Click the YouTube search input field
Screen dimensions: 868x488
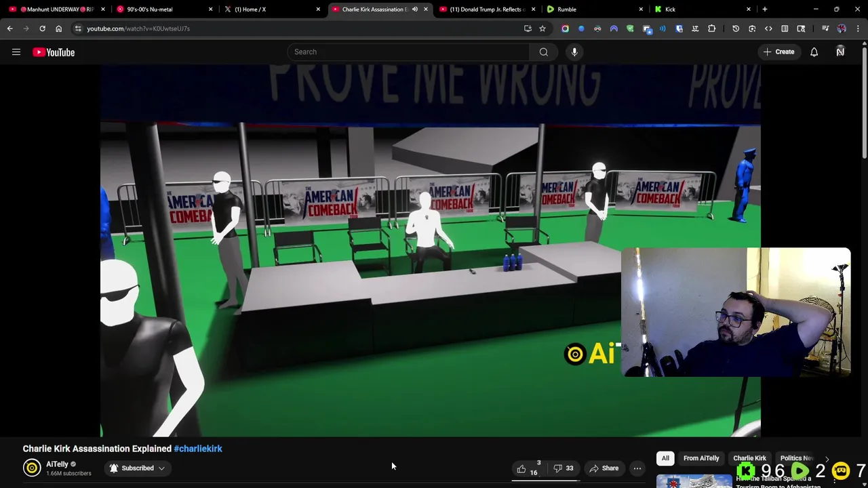[x=409, y=52]
